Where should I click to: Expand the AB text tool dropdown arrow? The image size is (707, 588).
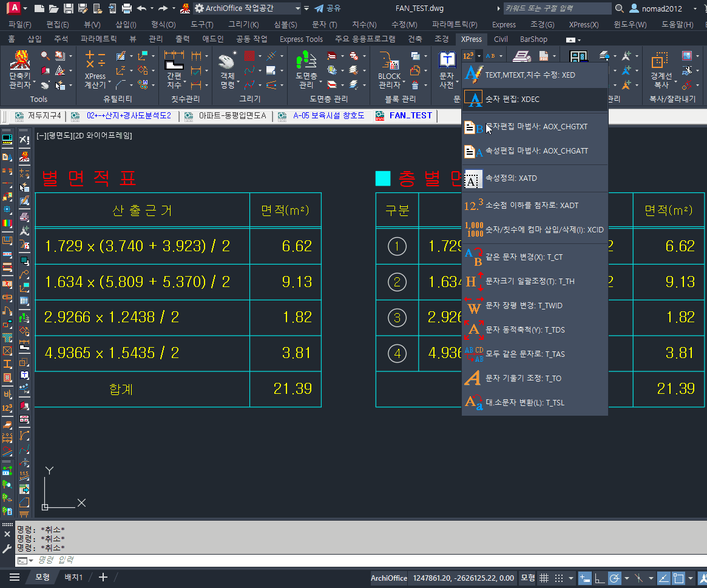coord(501,56)
